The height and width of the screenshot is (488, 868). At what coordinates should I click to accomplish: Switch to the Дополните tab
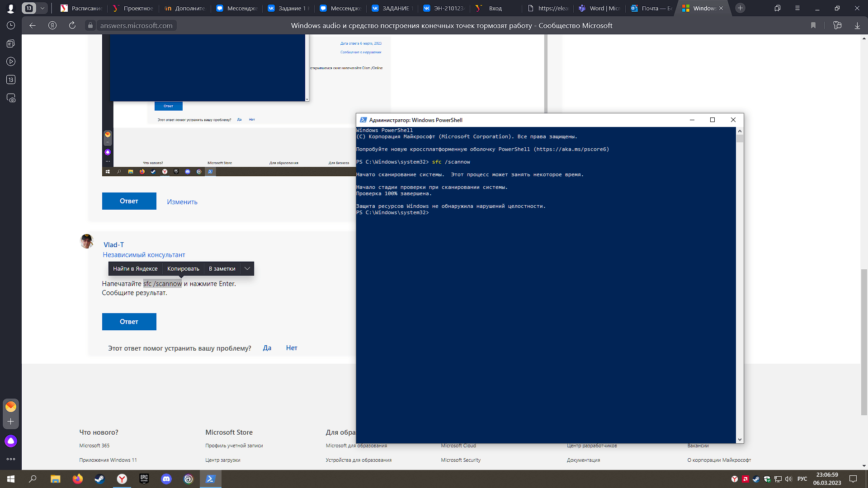point(185,8)
